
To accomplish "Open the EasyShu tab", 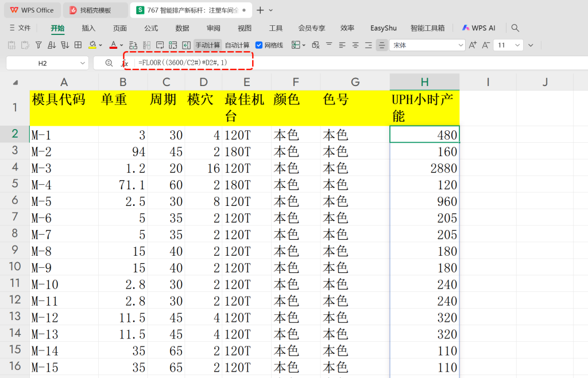I will (383, 28).
